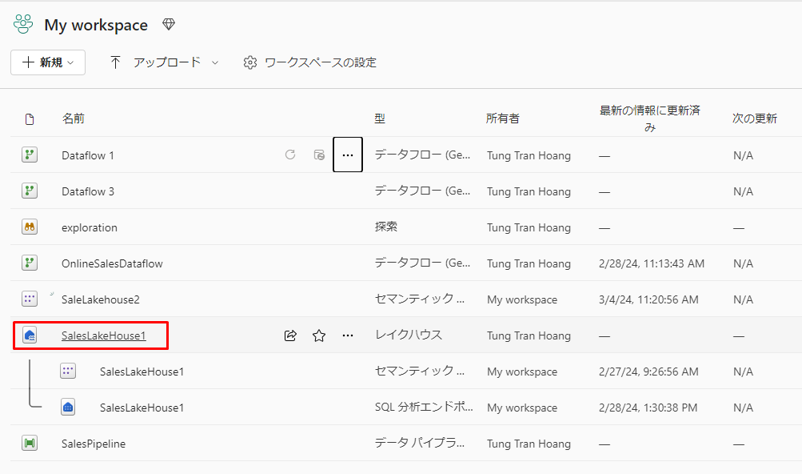
Task: Click the refresh now icon for Dataflow 1
Action: [x=290, y=154]
